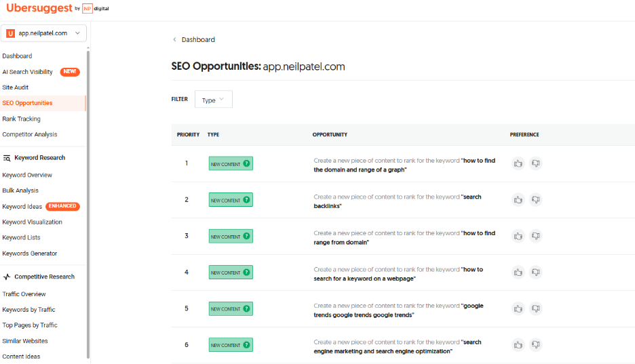Open Keyword Ideas
Viewport: 635px width, 364px height.
pos(22,207)
